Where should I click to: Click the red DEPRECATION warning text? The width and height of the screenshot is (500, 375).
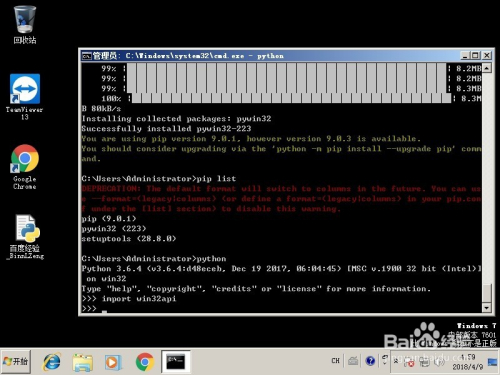pyautogui.click(x=281, y=199)
